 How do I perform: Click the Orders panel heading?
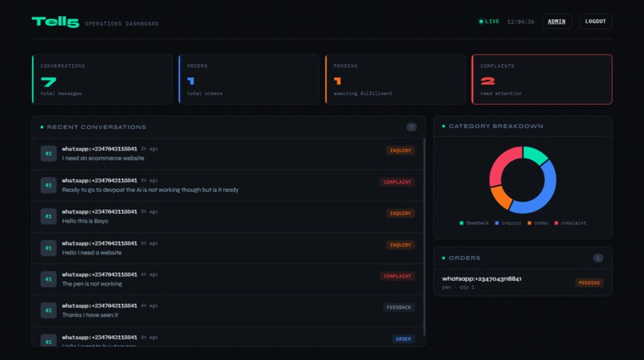tap(464, 258)
